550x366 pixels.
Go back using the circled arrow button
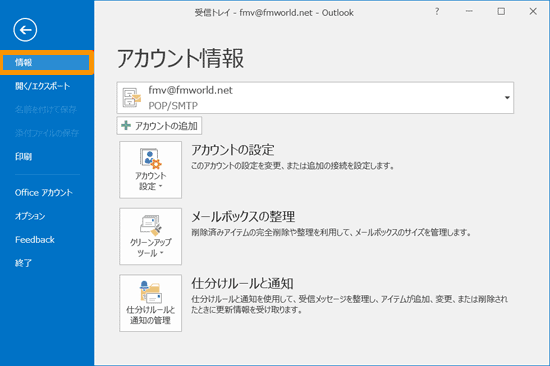(x=25, y=30)
